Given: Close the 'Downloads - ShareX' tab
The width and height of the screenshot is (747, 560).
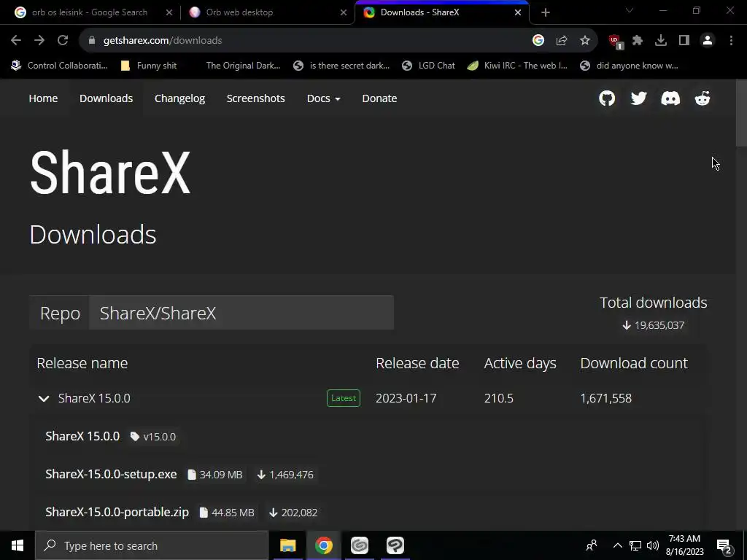Looking at the screenshot, I should [x=518, y=12].
